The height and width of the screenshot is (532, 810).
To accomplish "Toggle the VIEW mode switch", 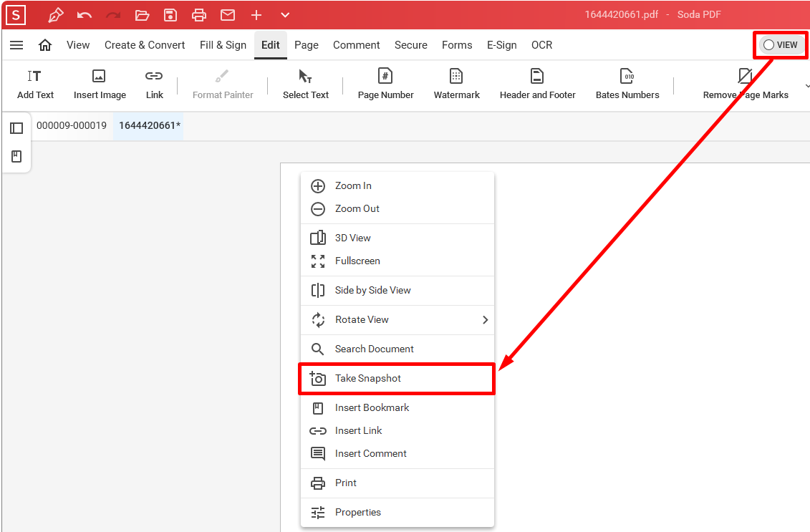I will click(x=781, y=45).
